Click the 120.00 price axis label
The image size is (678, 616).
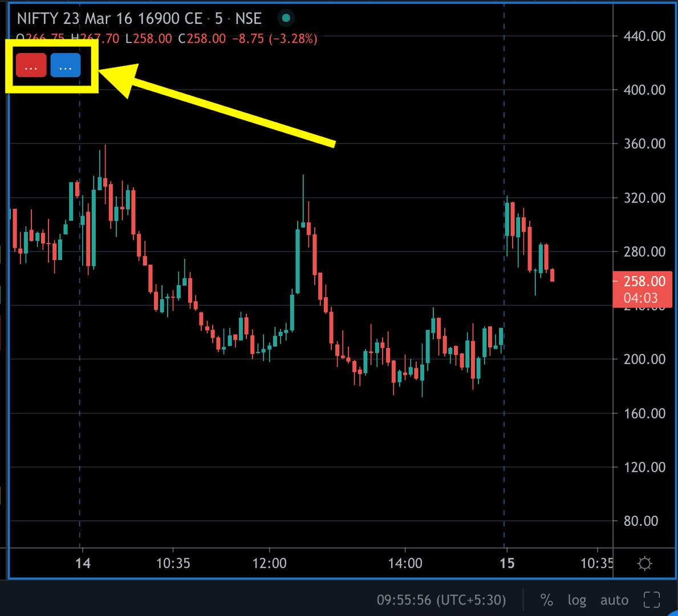(644, 467)
